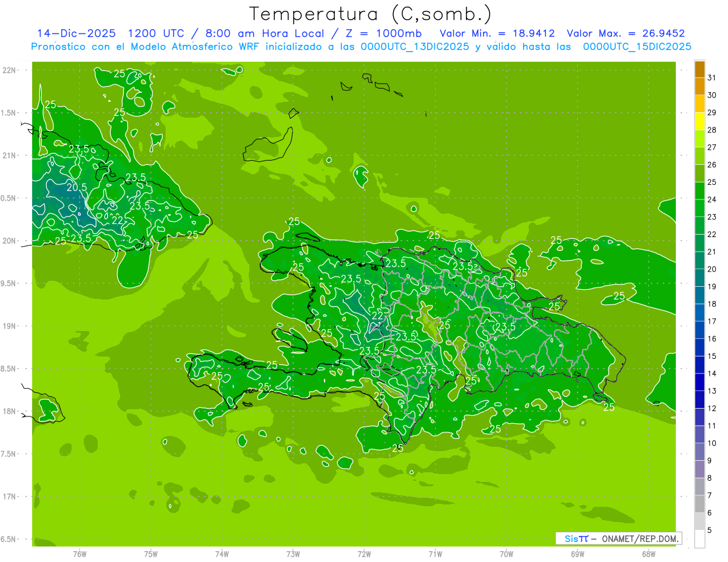Image resolution: width=728 pixels, height=562 pixels.
Task: Select the '14-Dic-2025' date text
Action: pos(76,33)
